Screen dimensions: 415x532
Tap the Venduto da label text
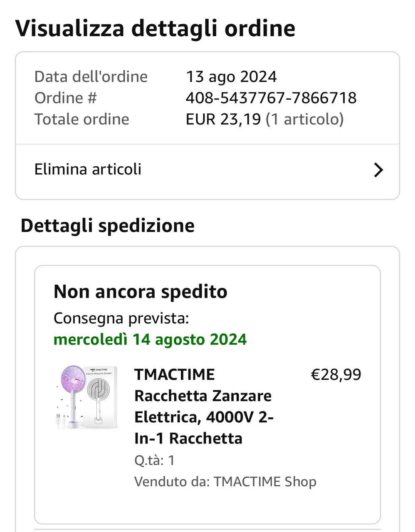pyautogui.click(x=172, y=482)
